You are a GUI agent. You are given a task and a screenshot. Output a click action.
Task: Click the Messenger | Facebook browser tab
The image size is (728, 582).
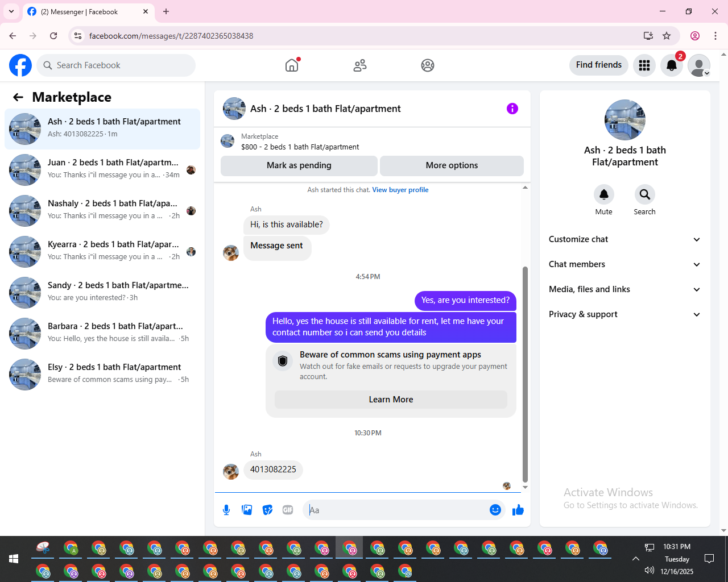pos(88,11)
